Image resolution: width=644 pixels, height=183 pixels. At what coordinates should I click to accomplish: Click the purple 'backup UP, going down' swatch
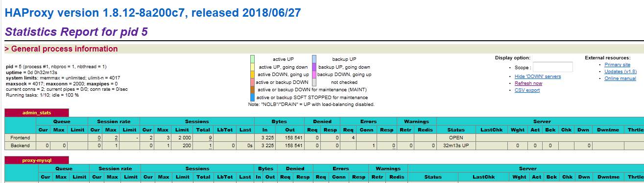click(x=314, y=67)
